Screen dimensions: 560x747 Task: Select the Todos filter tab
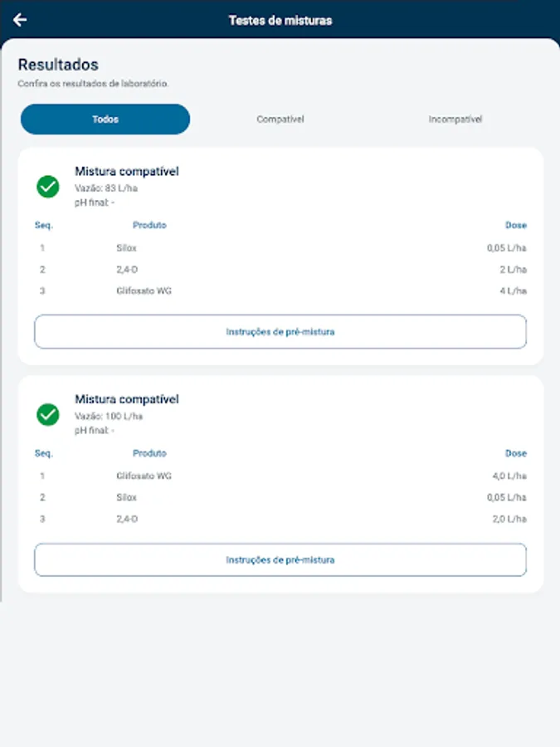pyautogui.click(x=105, y=120)
